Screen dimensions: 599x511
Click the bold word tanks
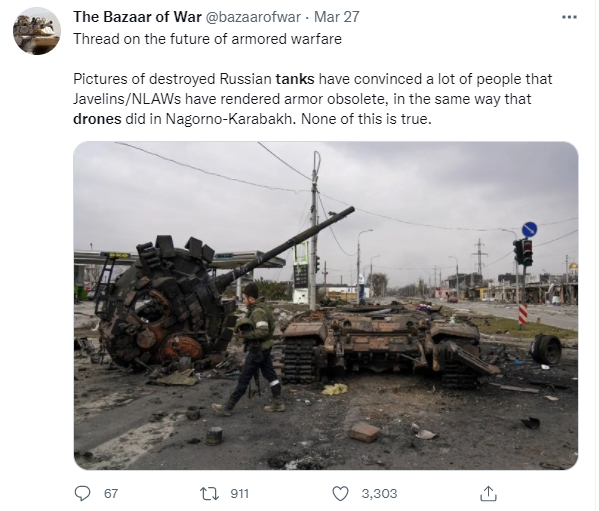[x=295, y=79]
